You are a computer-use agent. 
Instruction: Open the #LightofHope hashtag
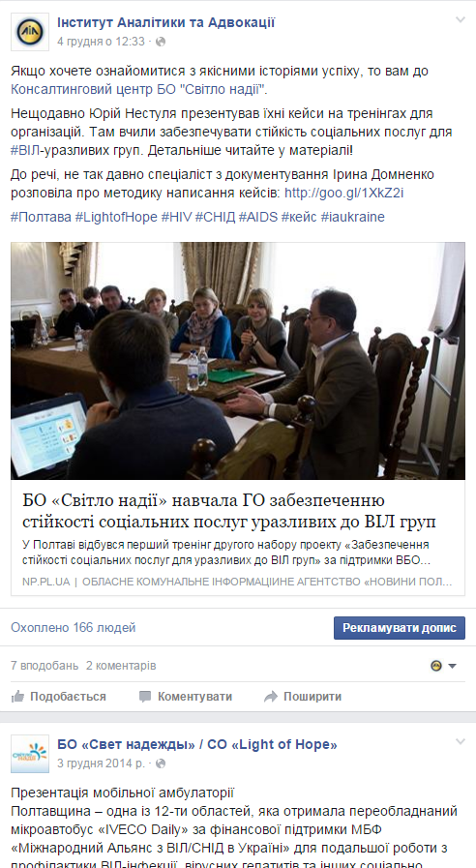tap(116, 217)
